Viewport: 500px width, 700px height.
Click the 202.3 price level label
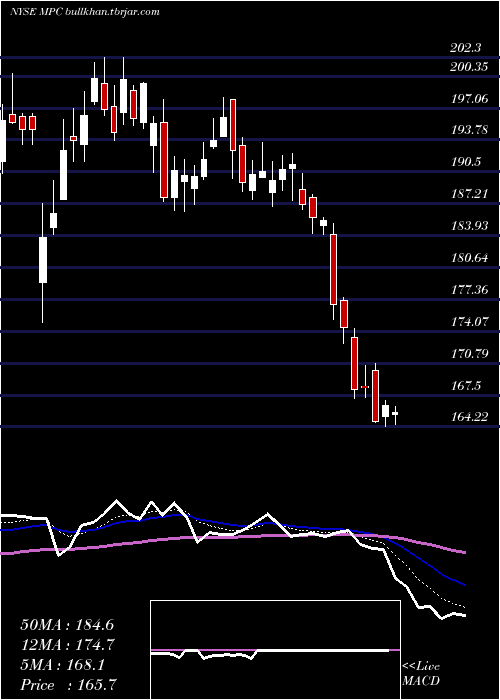pyautogui.click(x=466, y=48)
